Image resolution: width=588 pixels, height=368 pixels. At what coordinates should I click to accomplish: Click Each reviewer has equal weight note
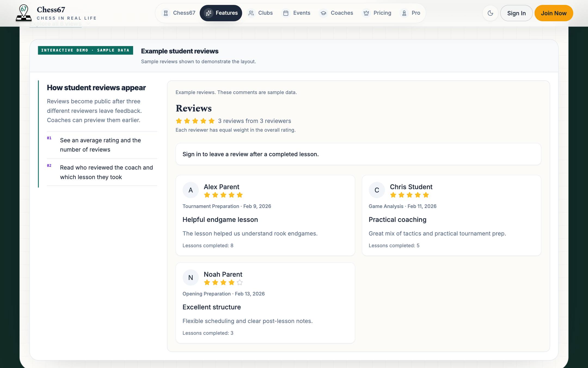coord(235,130)
